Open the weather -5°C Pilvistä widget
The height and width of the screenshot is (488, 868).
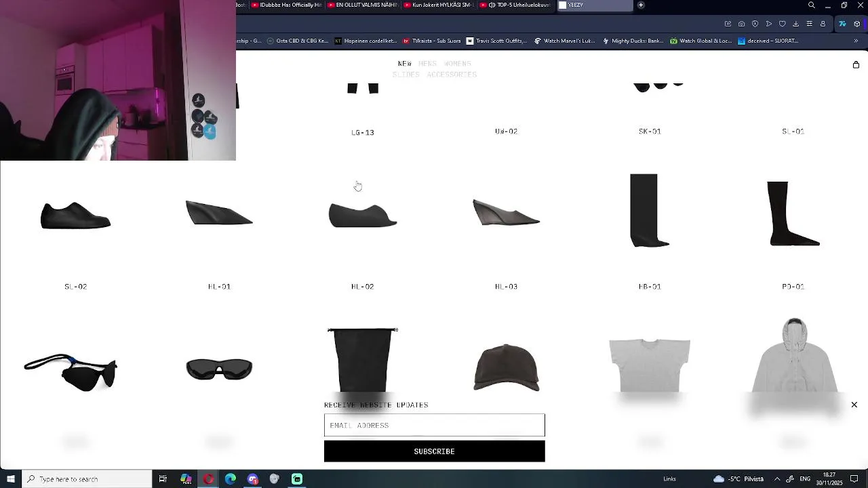pyautogui.click(x=738, y=479)
